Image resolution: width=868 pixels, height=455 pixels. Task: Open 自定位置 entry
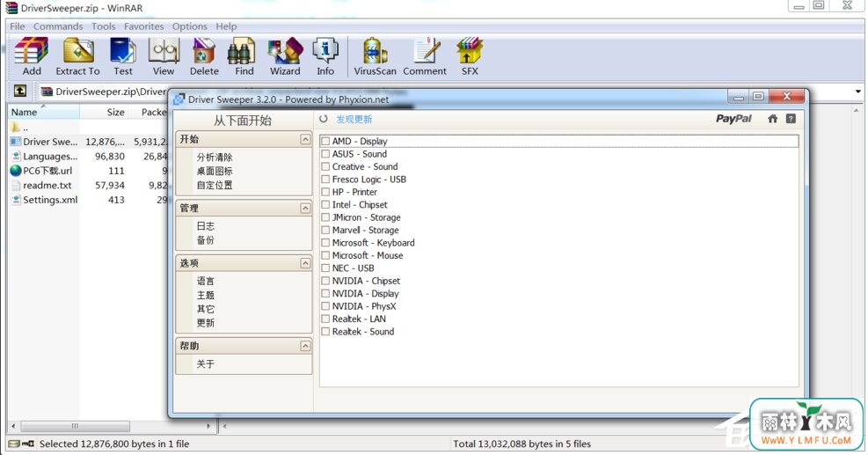pyautogui.click(x=215, y=185)
